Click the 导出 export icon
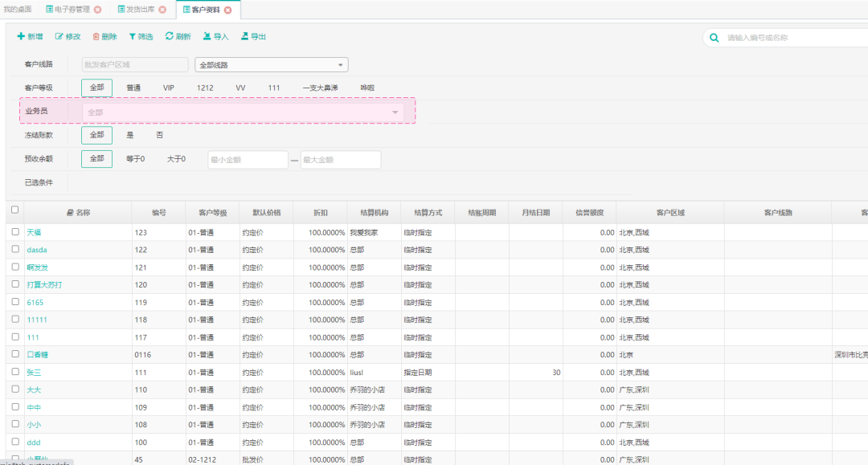The width and height of the screenshot is (868, 465). 245,36
